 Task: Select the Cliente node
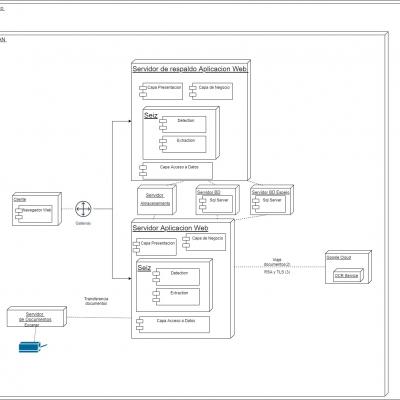(37, 209)
